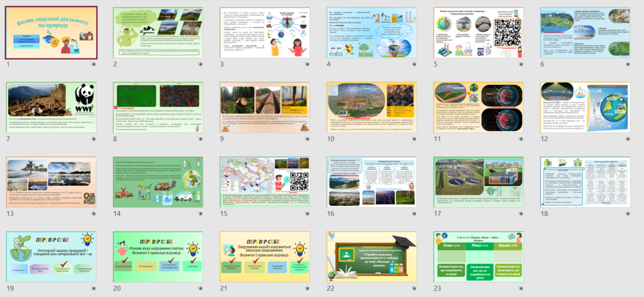Open the WWF panda slide 7

[x=51, y=108]
